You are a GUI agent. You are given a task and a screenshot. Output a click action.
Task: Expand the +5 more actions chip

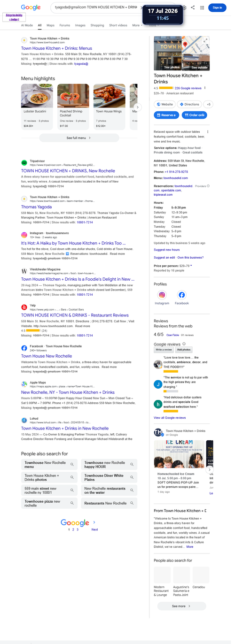[209, 104]
